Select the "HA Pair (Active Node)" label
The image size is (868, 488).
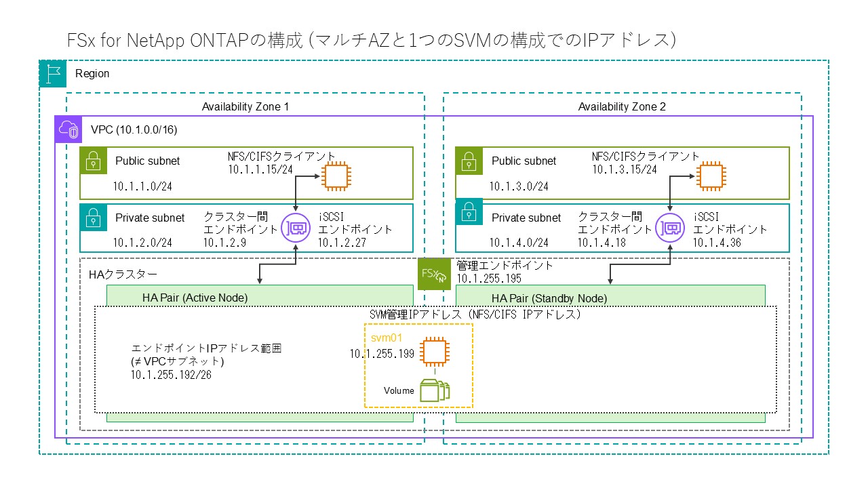click(x=195, y=298)
